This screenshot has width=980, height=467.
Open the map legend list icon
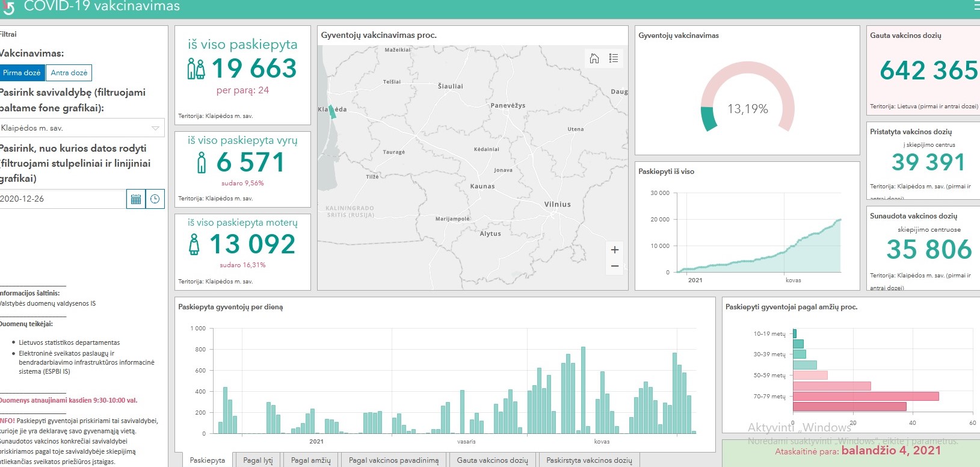pos(614,58)
